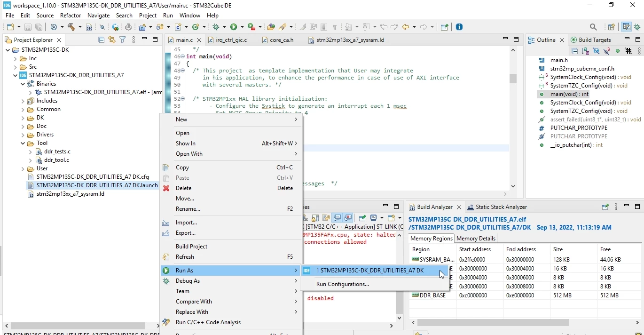Switch to the Memory Details tab
Viewport: 644px width, 335px height.
pos(476,239)
